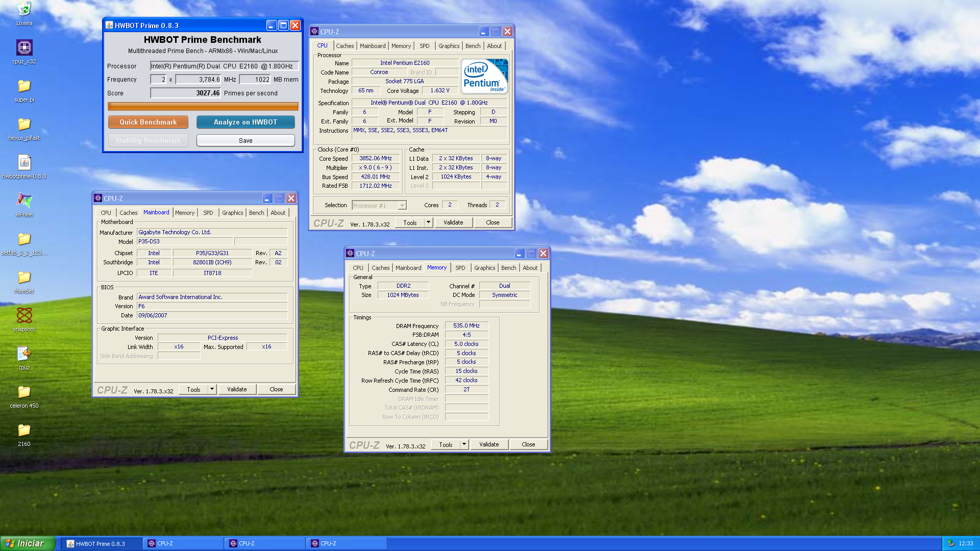980x551 pixels.
Task: Open SPD tab in CPU-Z CPU window
Action: click(425, 46)
